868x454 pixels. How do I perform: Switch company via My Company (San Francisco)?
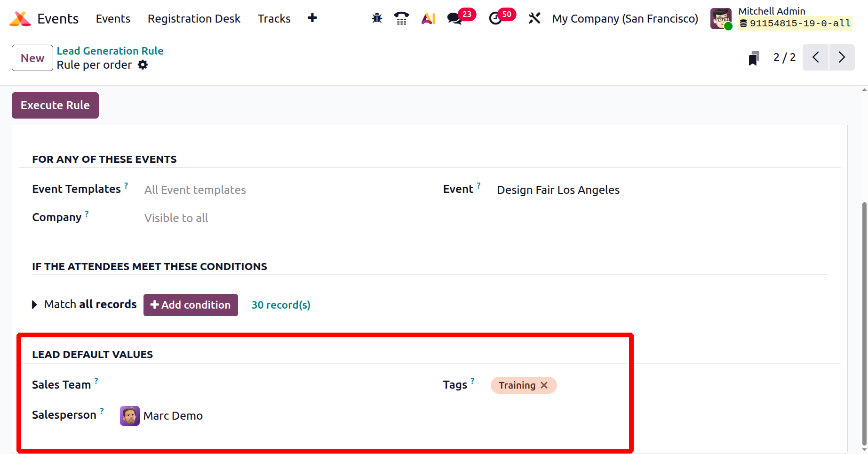625,19
